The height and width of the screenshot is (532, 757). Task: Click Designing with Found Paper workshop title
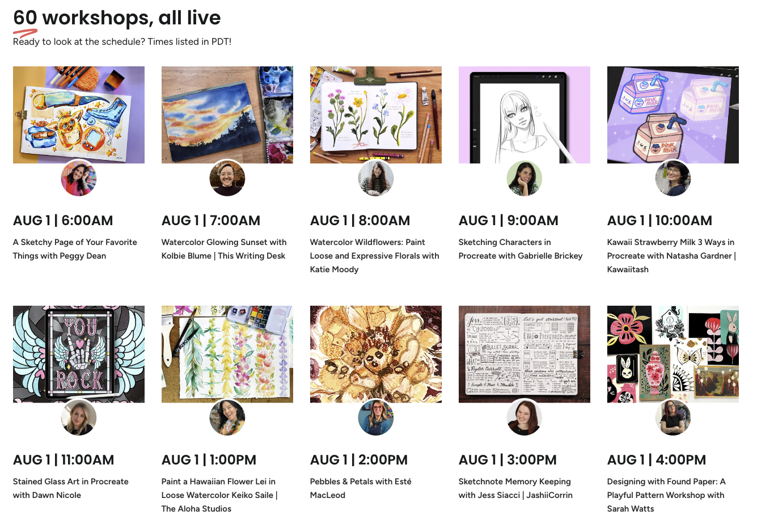[666, 495]
